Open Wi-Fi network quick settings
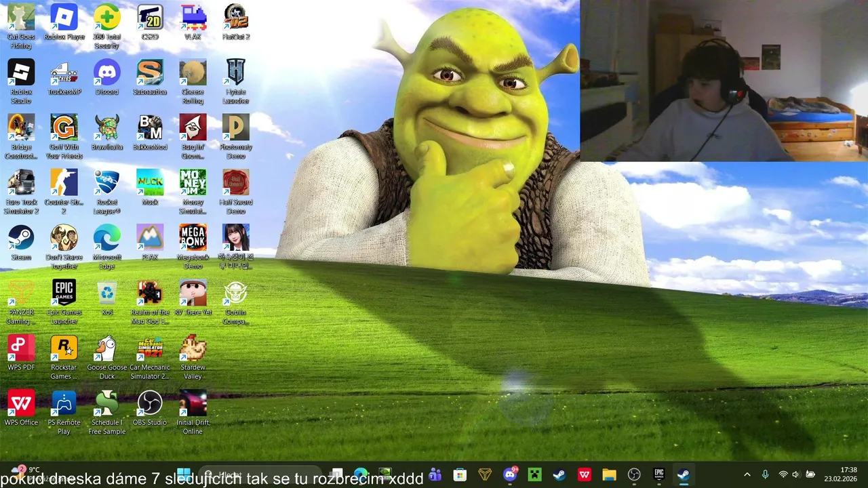 [783, 474]
